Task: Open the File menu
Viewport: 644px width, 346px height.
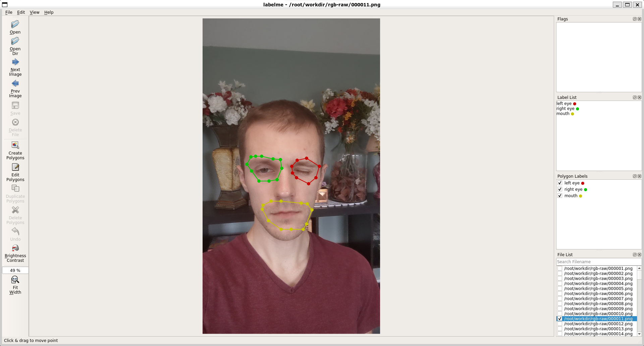Action: 9,12
